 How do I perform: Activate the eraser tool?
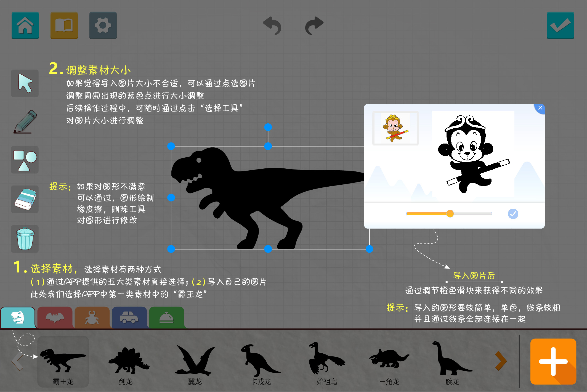point(25,199)
